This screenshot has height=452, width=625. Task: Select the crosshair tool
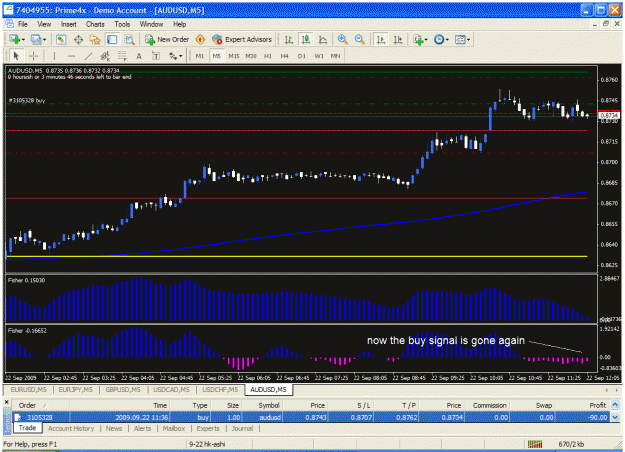click(33, 56)
